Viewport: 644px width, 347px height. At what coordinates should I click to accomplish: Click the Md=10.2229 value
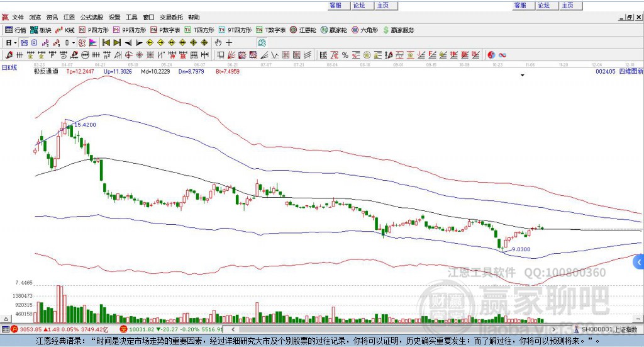tap(155, 72)
